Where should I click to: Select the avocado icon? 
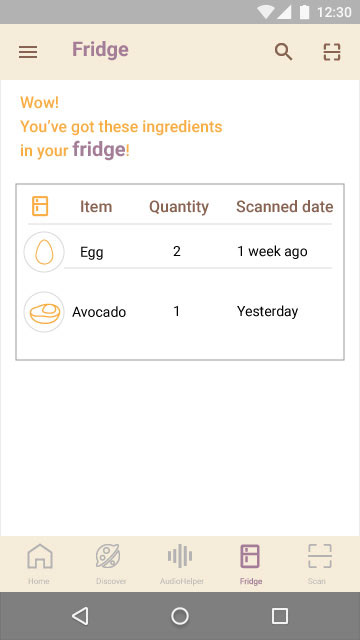point(44,312)
